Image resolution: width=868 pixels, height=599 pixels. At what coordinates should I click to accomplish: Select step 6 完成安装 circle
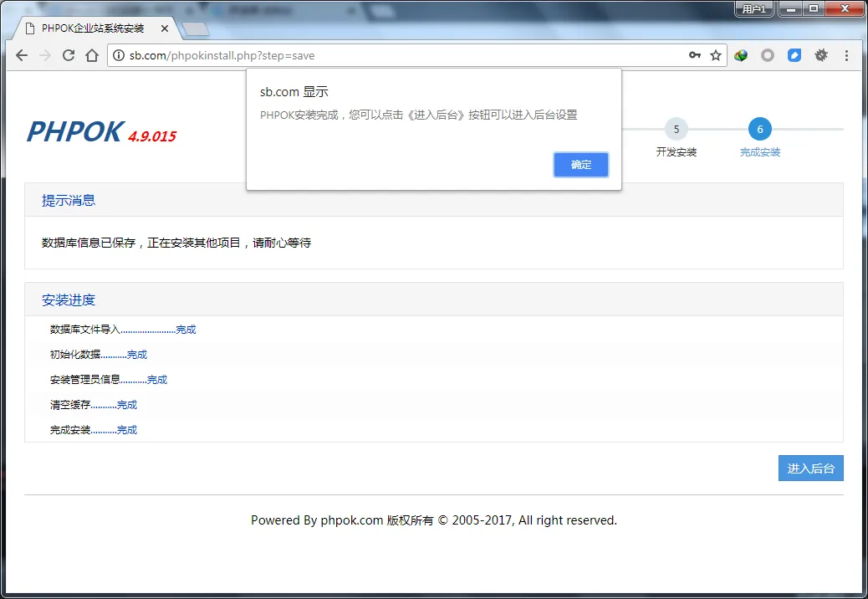pyautogui.click(x=759, y=129)
